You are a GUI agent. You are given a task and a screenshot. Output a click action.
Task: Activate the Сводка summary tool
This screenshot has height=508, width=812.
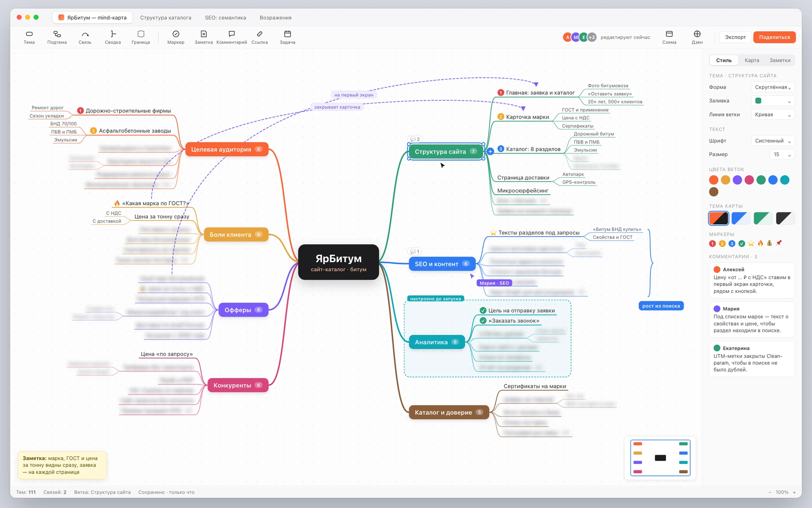click(x=113, y=37)
